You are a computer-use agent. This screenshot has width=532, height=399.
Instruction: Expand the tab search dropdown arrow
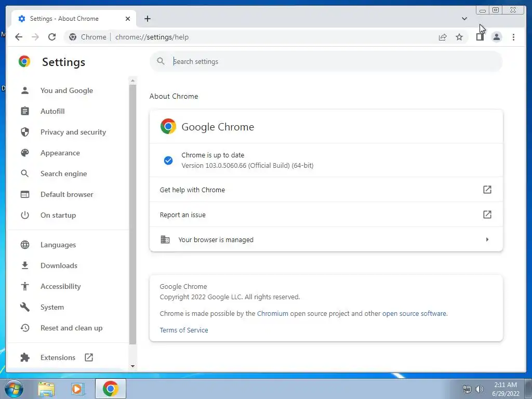click(x=464, y=19)
